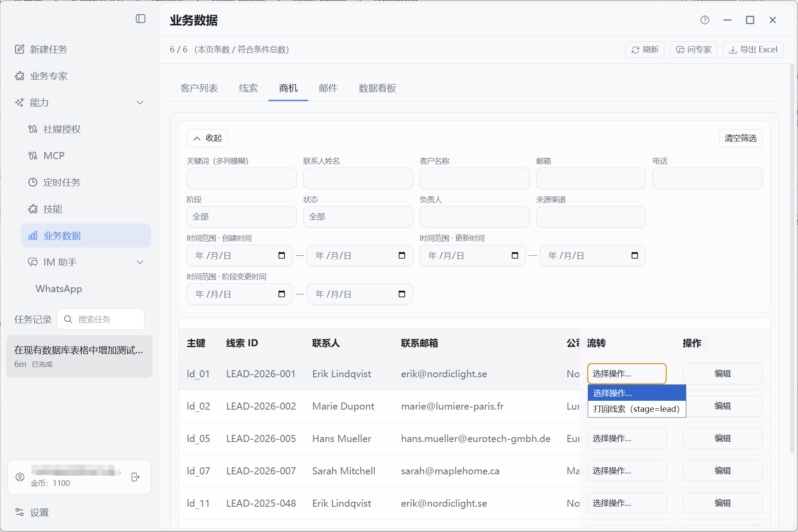The width and height of the screenshot is (798, 532).
Task: Open calendar icon for 更新时间 end date
Action: tap(635, 255)
